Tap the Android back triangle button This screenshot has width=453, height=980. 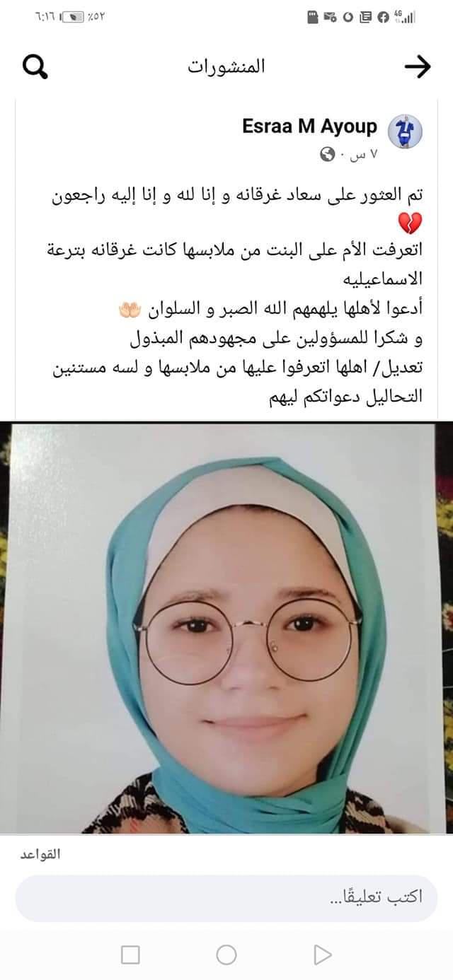(322, 955)
